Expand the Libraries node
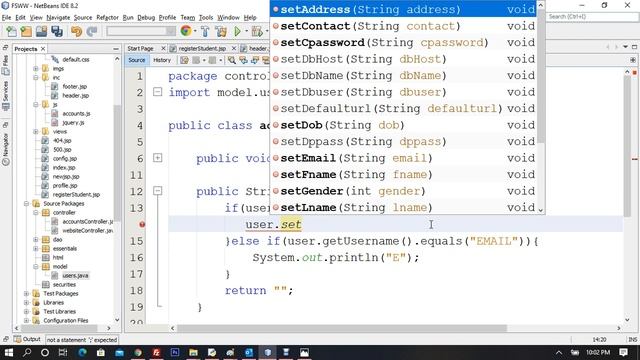Viewport: 640px width, 360px height. [27, 302]
